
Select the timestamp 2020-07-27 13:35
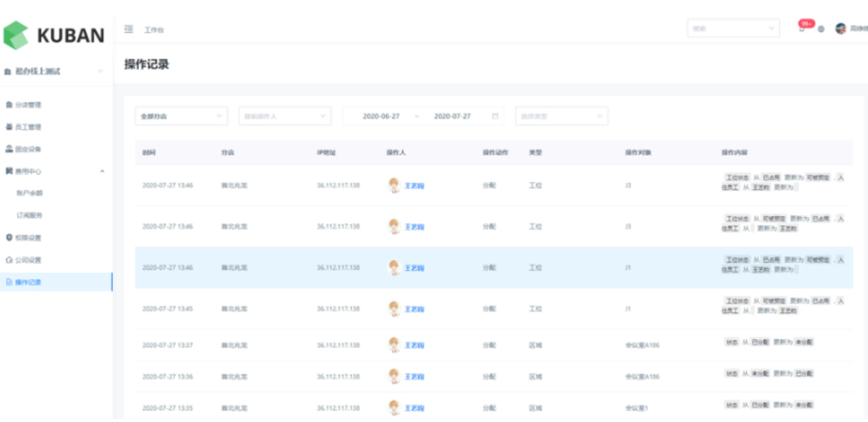[168, 408]
